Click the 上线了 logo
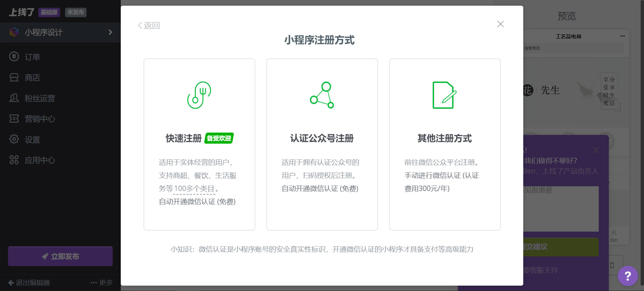Image resolution: width=644 pixels, height=291 pixels. tap(21, 12)
